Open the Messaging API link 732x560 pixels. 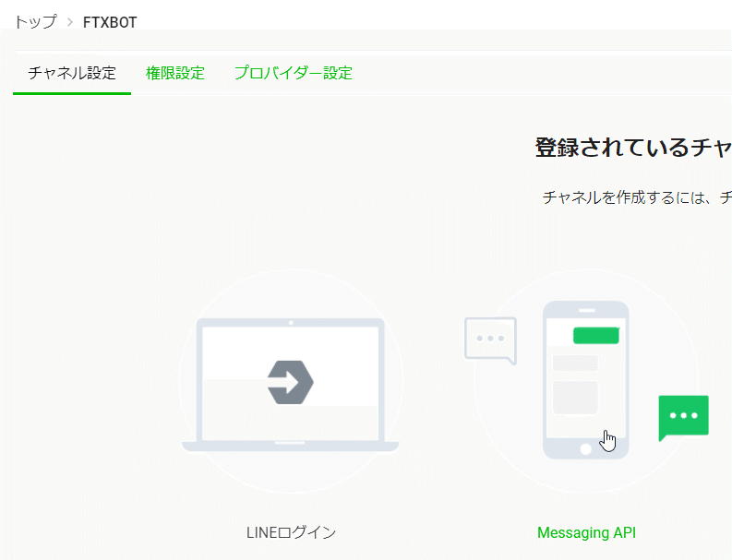coord(586,532)
